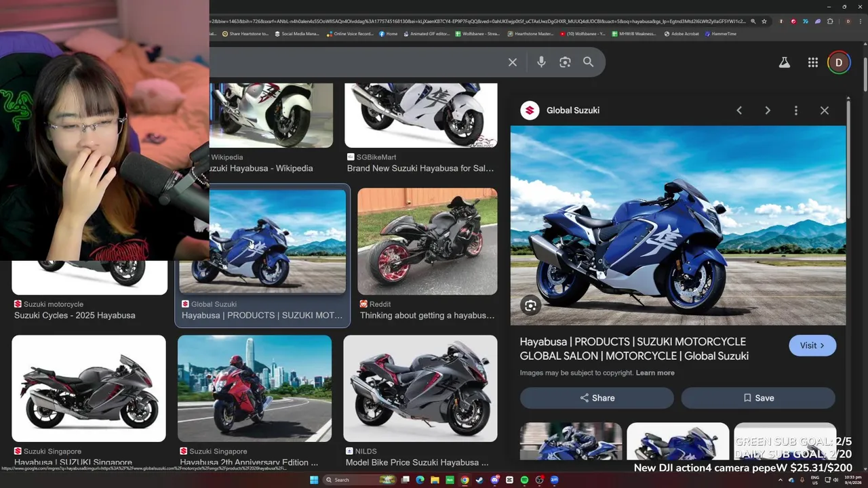Open the NILDS model bike thumbnail
Screen dimensions: 868x488
pos(420,388)
